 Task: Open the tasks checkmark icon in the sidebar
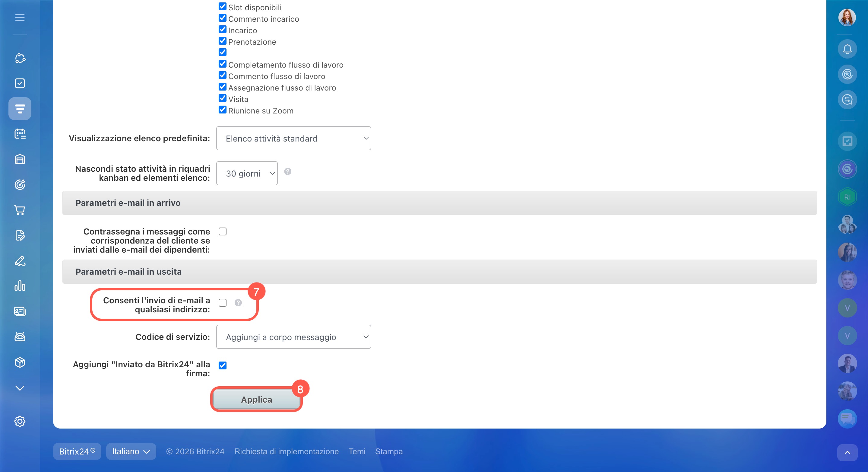[x=20, y=83]
